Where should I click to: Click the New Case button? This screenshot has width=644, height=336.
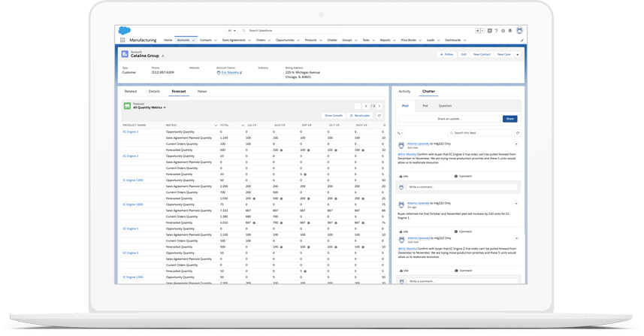click(x=504, y=55)
